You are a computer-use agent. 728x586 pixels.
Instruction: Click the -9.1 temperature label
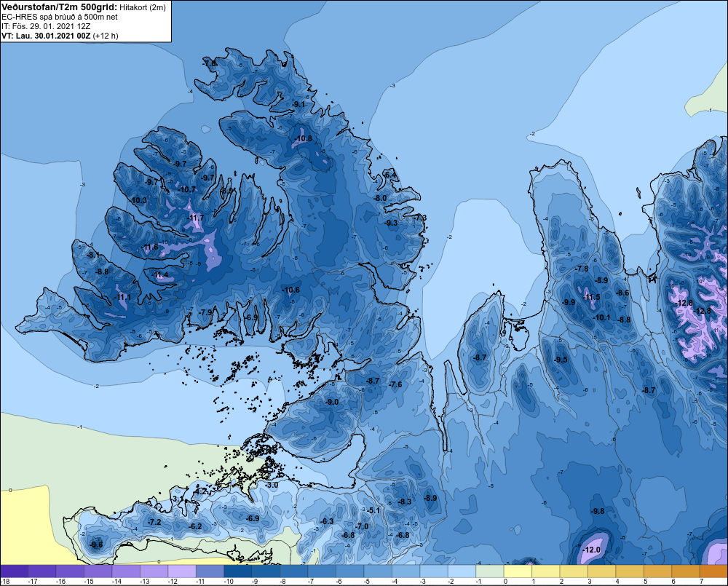point(298,105)
